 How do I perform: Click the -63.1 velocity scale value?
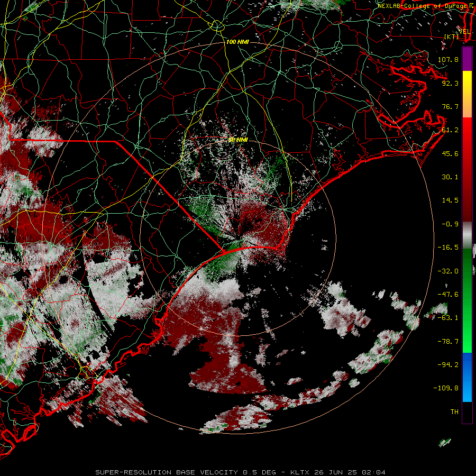[448, 318]
